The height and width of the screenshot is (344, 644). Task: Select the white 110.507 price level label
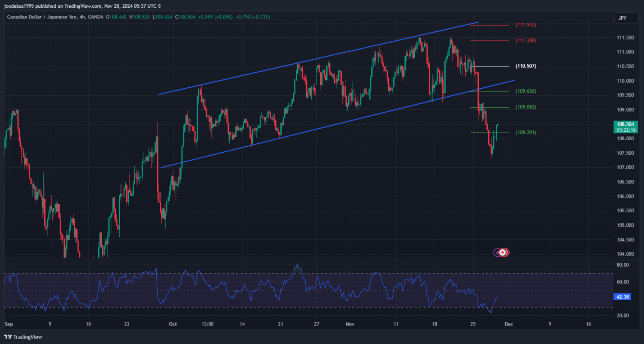[526, 66]
